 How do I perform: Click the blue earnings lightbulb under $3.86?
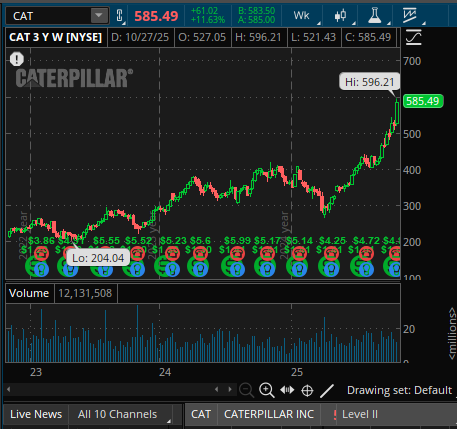point(41,269)
